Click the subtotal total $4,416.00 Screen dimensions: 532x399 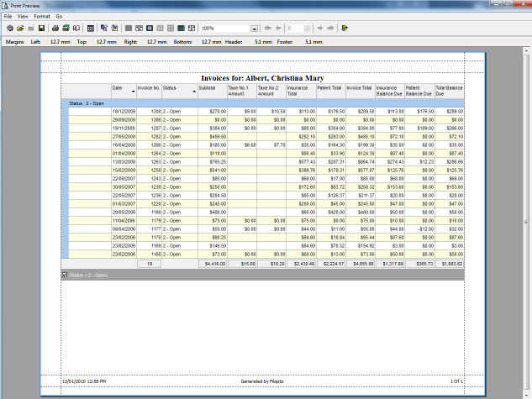tap(213, 264)
